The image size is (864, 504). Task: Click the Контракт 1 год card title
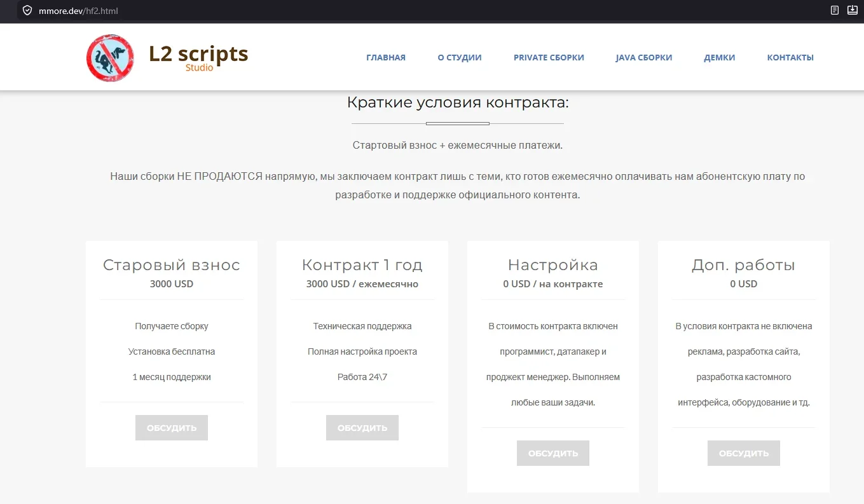(362, 265)
